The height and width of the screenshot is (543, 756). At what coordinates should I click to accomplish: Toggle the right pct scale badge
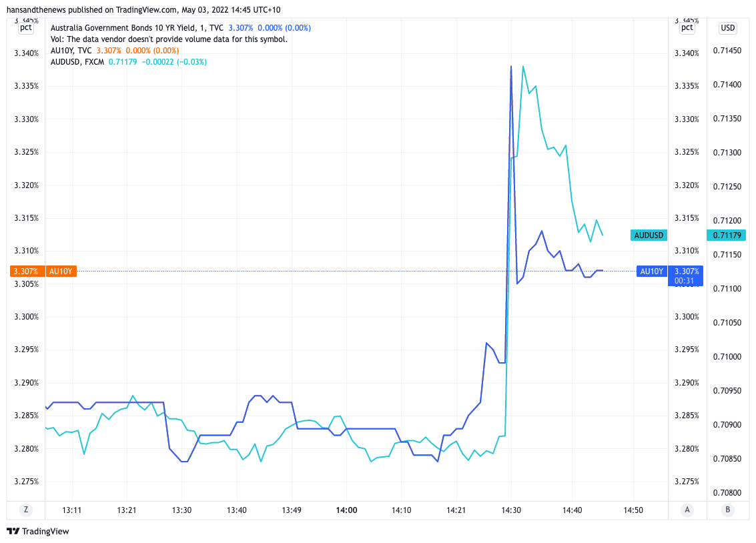(687, 28)
